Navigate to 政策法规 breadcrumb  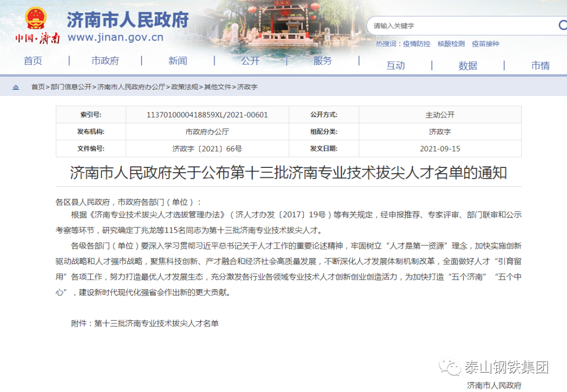point(185,87)
